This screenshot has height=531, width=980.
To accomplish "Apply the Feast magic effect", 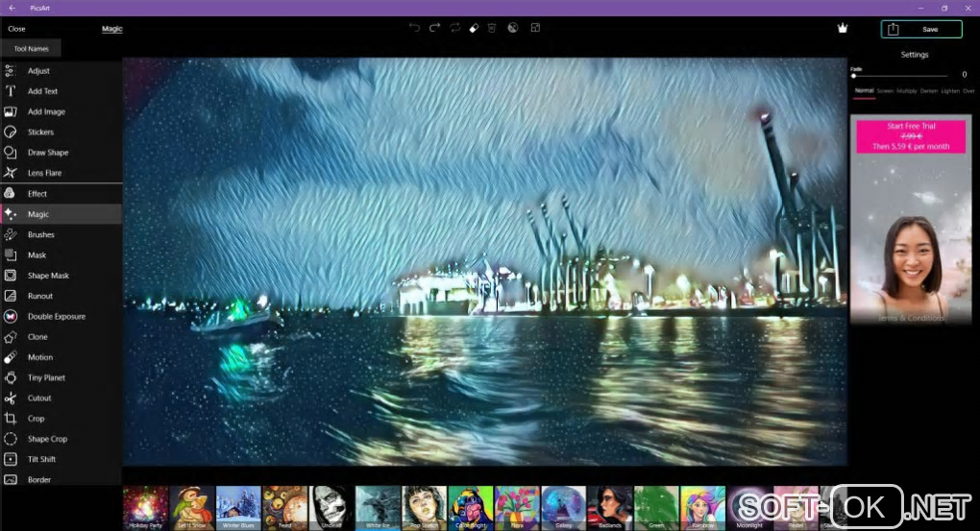I will (285, 509).
